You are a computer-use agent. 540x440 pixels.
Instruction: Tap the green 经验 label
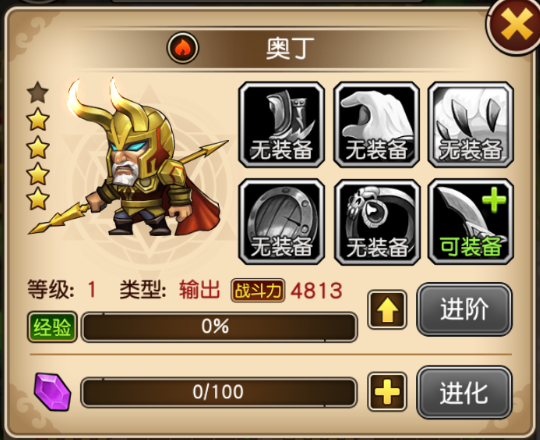(52, 327)
